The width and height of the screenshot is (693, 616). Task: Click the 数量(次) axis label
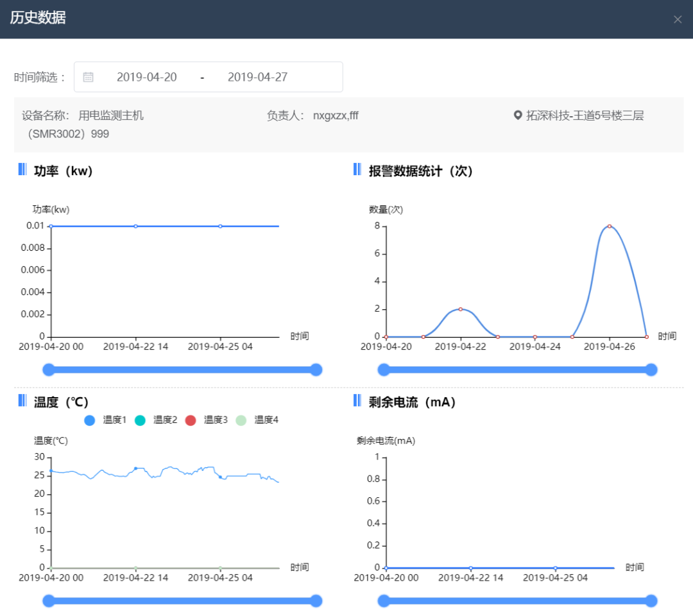coord(386,209)
